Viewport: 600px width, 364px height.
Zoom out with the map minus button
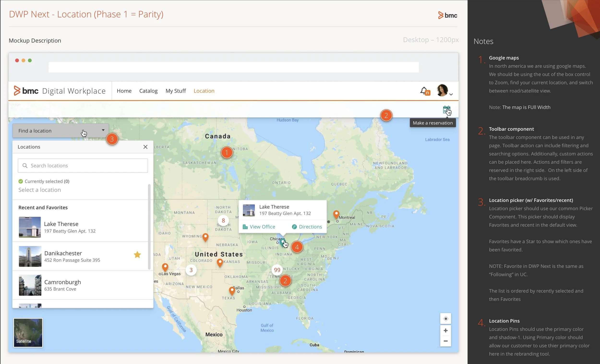(x=445, y=341)
